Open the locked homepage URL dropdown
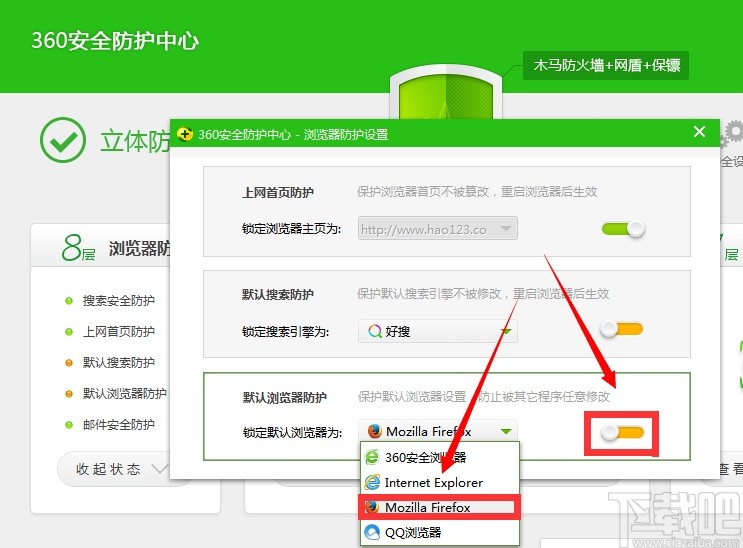Screen dimensions: 743x548 (437, 229)
